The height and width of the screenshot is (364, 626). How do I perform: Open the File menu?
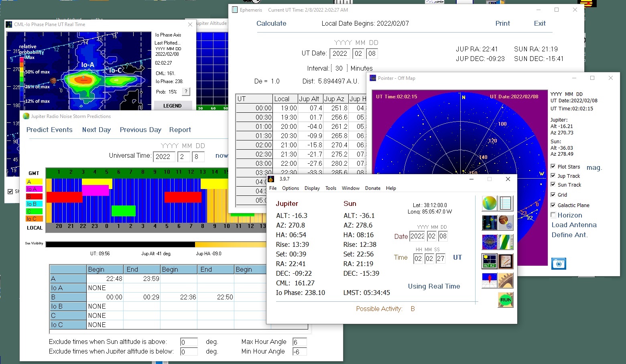coord(273,188)
